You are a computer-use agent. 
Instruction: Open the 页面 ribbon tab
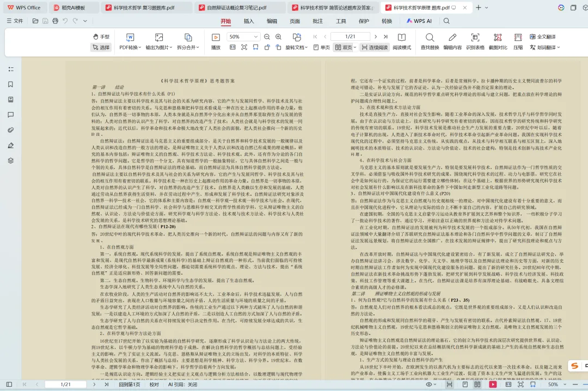295,21
